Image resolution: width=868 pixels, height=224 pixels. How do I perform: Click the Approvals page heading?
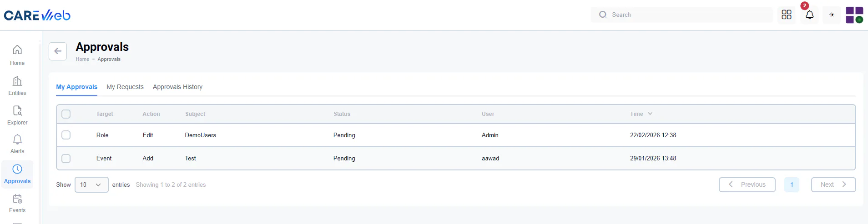102,47
